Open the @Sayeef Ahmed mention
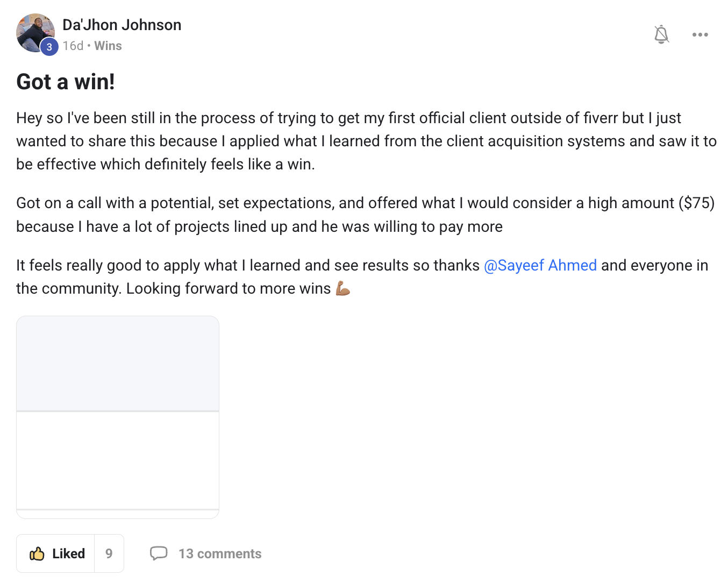The image size is (728, 583). (540, 265)
